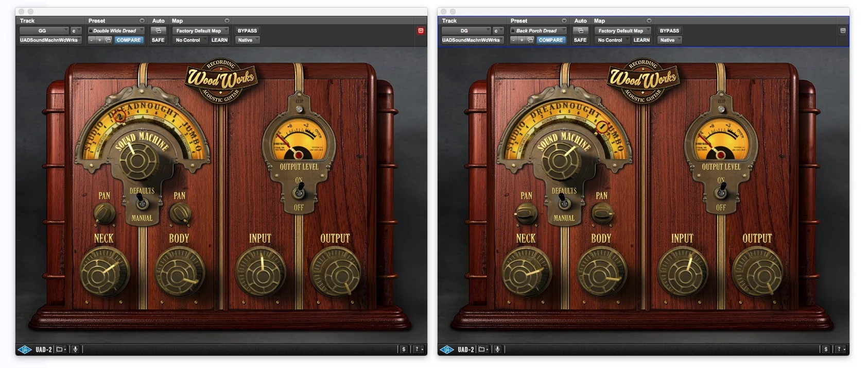Open the Back Porch Dread preset dropdown
868x368 pixels.
click(539, 31)
